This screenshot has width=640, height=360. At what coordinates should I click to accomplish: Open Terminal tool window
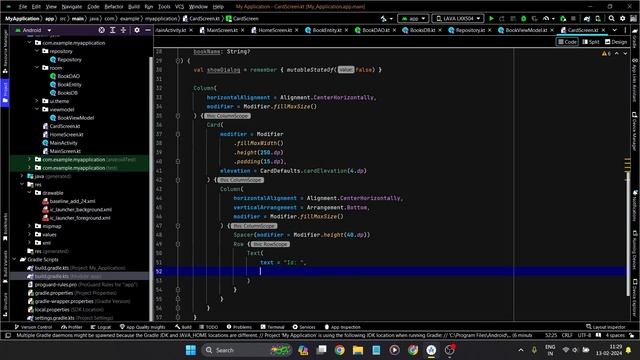tap(272, 327)
